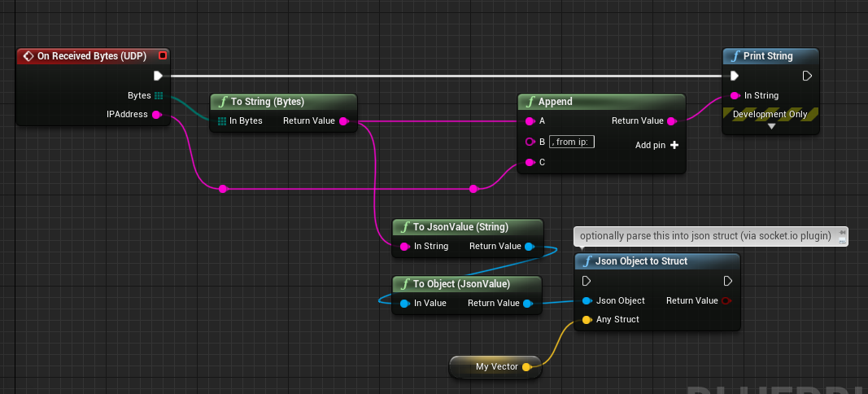
Task: Select the Print String node header
Action: (x=770, y=56)
